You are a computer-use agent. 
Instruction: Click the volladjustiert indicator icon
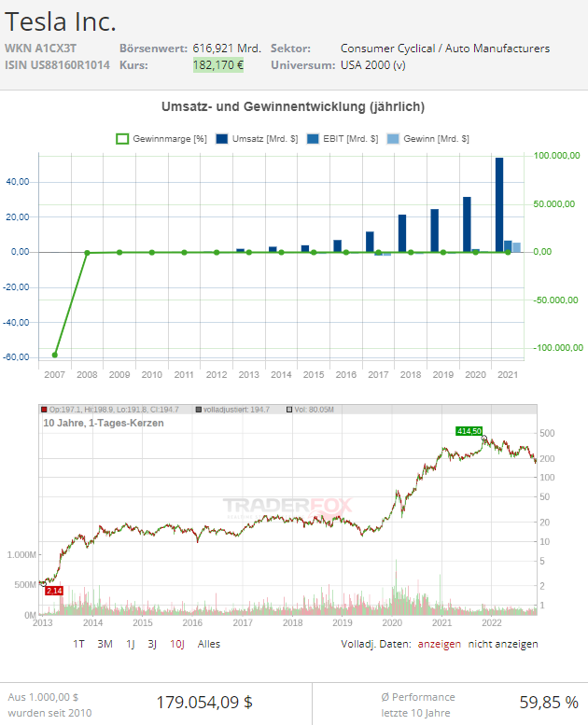coord(199,410)
